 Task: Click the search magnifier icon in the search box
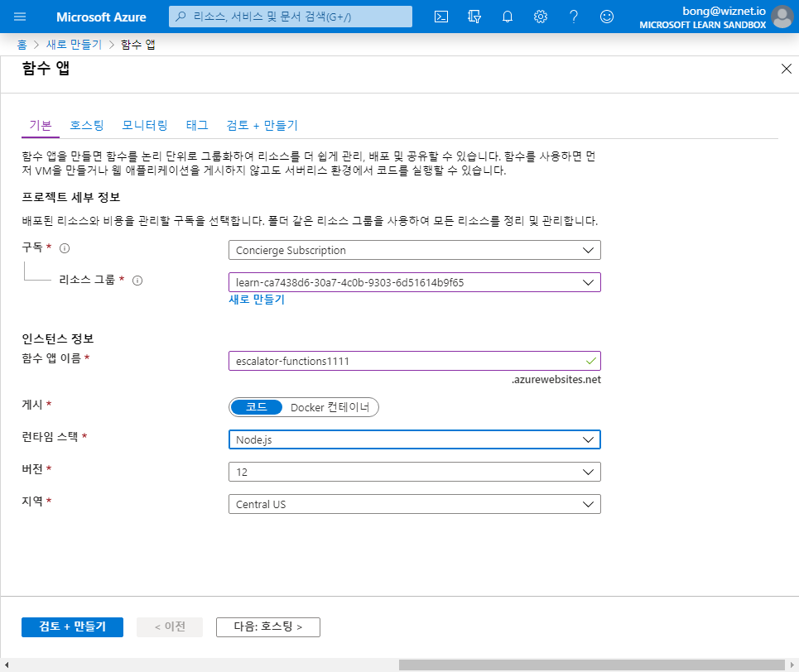(180, 17)
